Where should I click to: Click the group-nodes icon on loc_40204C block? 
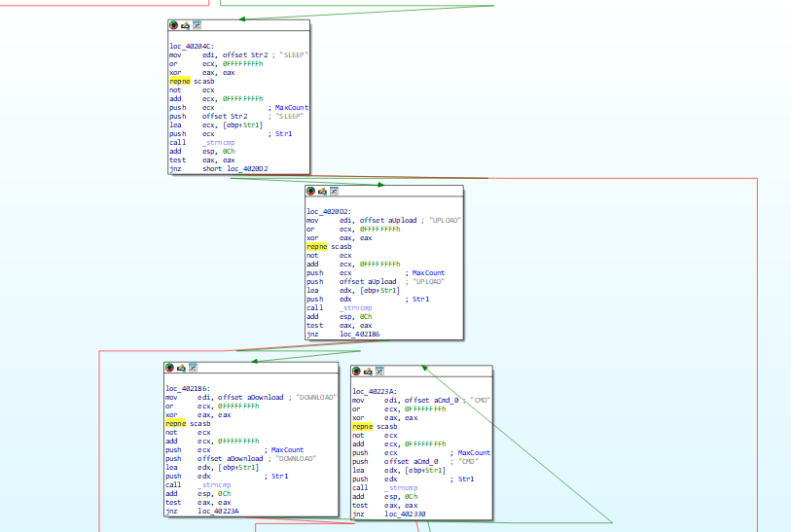(x=197, y=25)
